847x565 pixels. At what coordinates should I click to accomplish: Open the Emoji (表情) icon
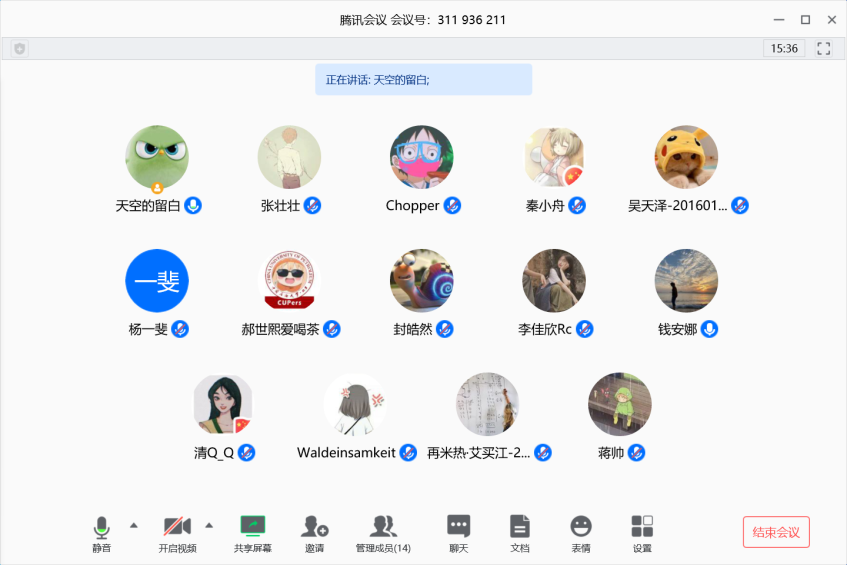pos(580,527)
